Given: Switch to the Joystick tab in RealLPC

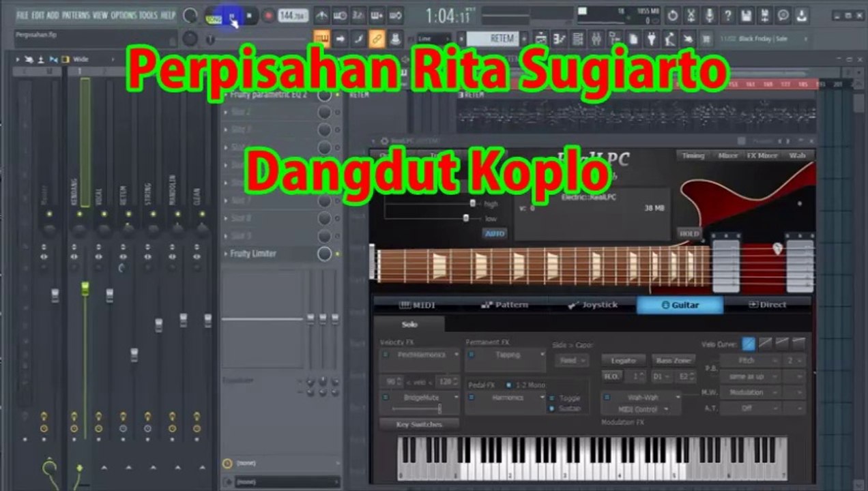Looking at the screenshot, I should click(x=592, y=305).
